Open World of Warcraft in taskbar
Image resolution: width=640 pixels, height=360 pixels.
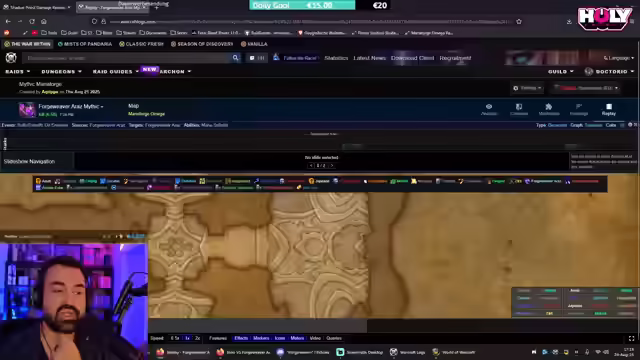(x=453, y=352)
